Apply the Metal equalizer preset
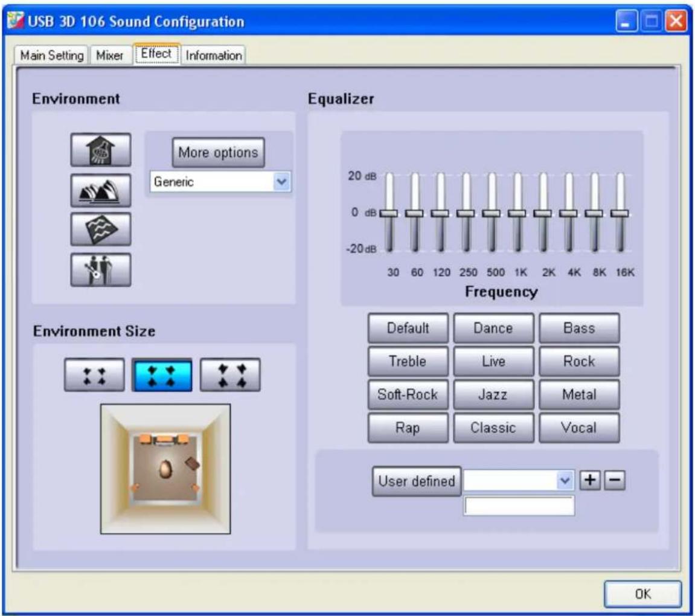Screen dimensions: 695x616 coord(579,394)
